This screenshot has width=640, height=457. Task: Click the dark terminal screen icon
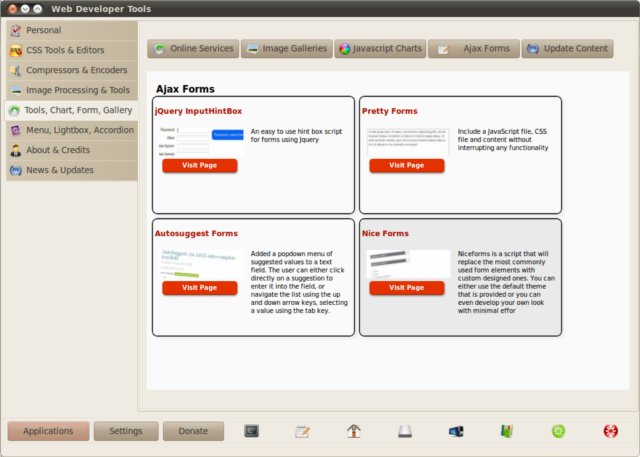(x=251, y=431)
